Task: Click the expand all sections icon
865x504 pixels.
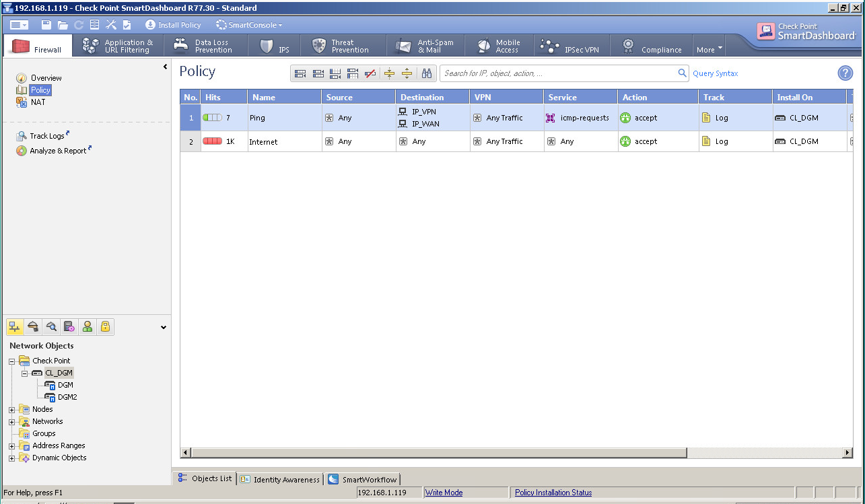Action: click(x=407, y=73)
